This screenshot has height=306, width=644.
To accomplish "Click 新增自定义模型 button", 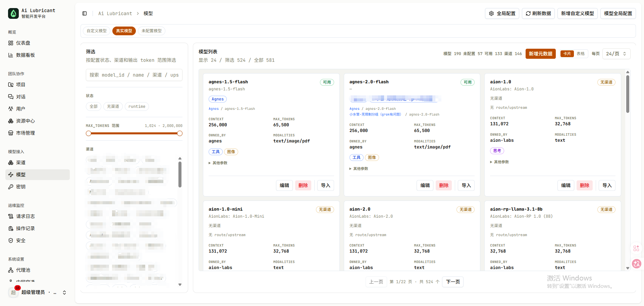I will [578, 13].
